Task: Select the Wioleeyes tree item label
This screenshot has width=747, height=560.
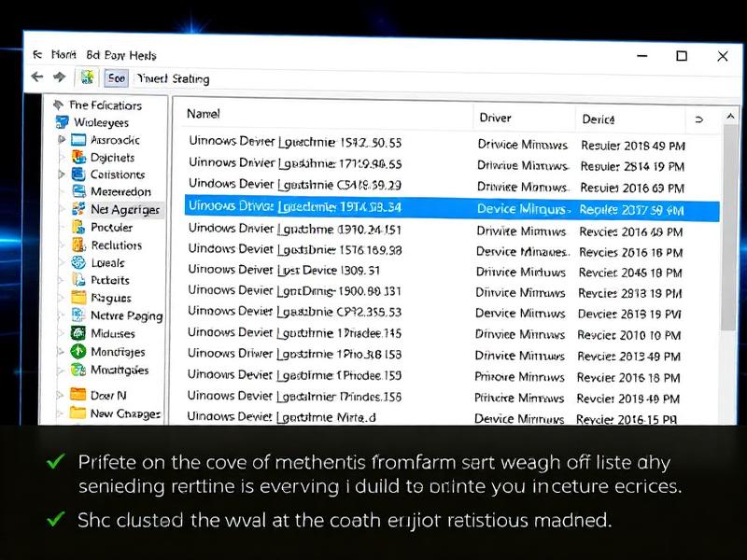Action: [101, 122]
